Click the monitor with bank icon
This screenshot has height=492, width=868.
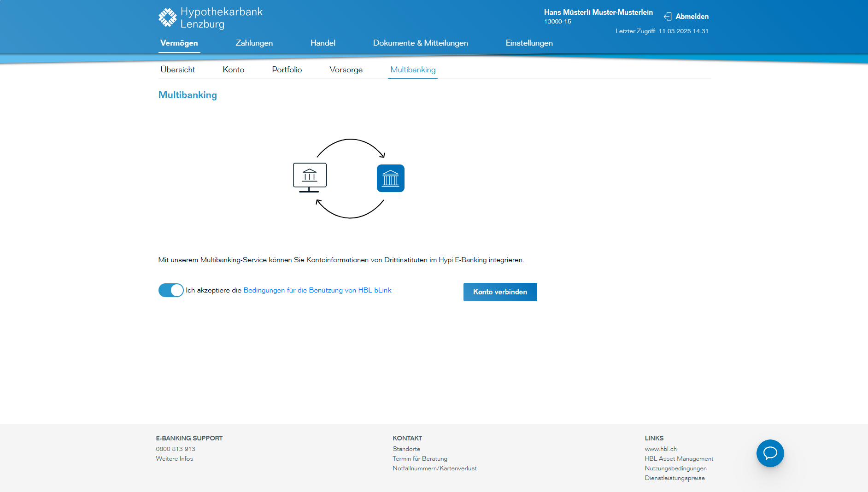(x=310, y=177)
